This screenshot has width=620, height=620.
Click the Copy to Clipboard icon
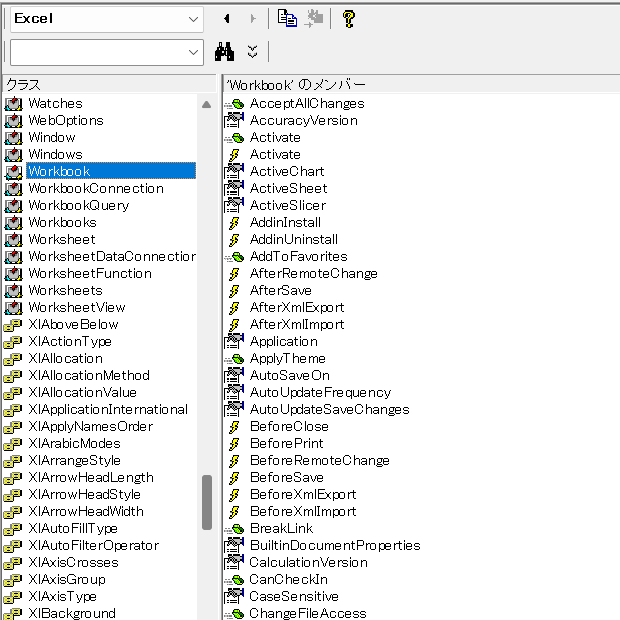point(287,19)
